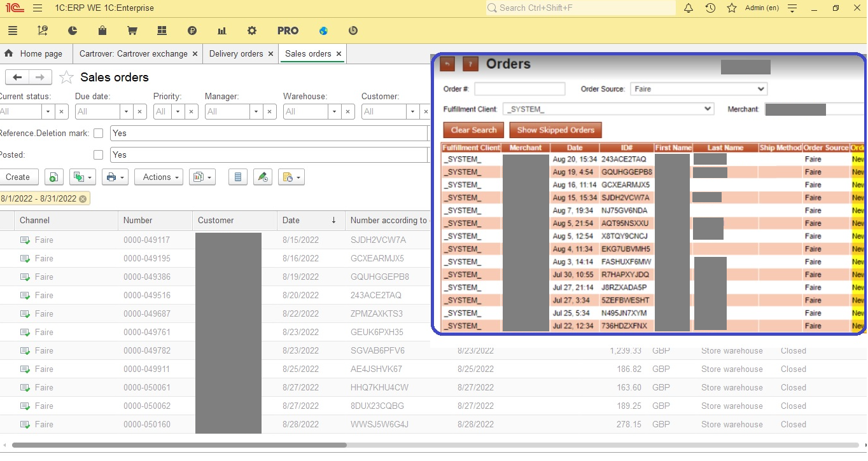This screenshot has height=461, width=868.
Task: Open the reports dropdown in toolbar
Action: tap(202, 177)
